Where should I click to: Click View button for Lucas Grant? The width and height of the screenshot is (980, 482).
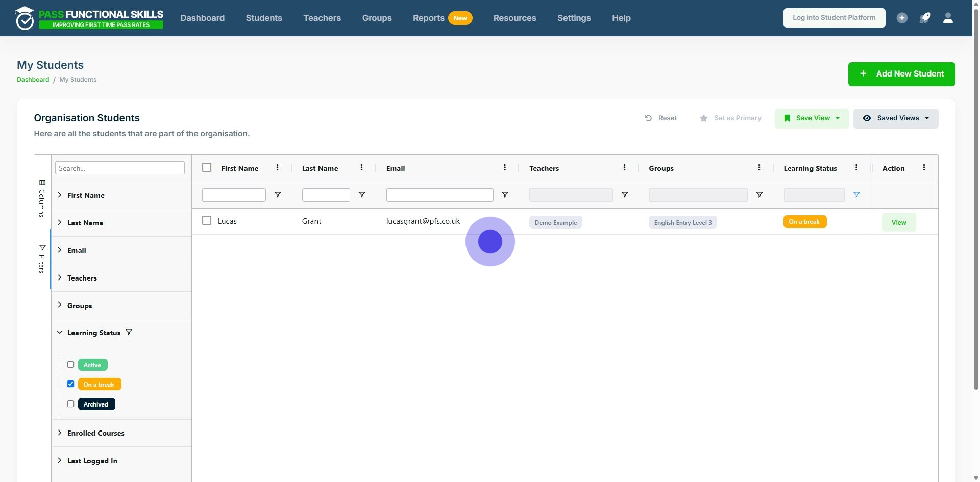click(x=899, y=222)
